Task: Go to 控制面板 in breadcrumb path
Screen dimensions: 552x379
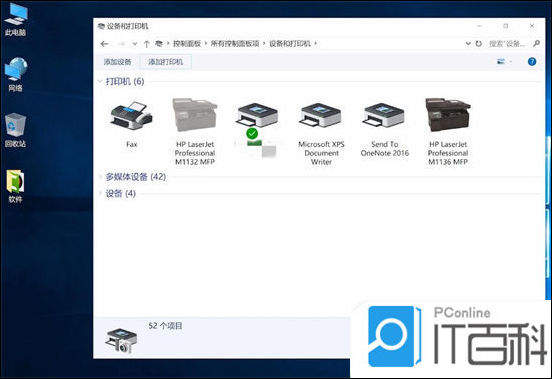Action: [187, 44]
